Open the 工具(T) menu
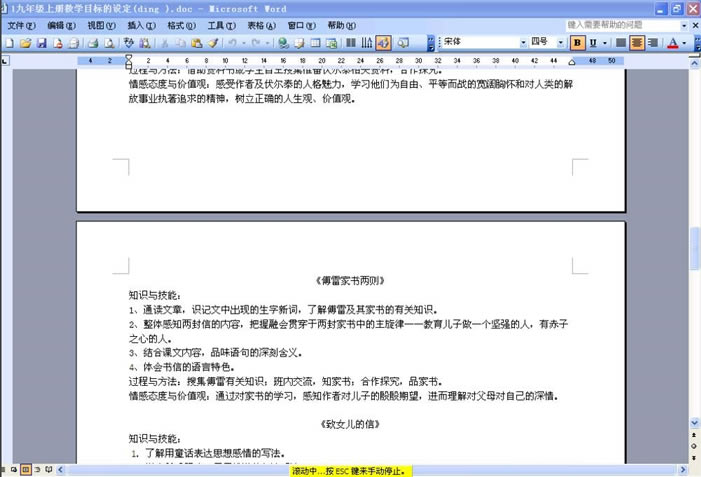 pos(221,25)
